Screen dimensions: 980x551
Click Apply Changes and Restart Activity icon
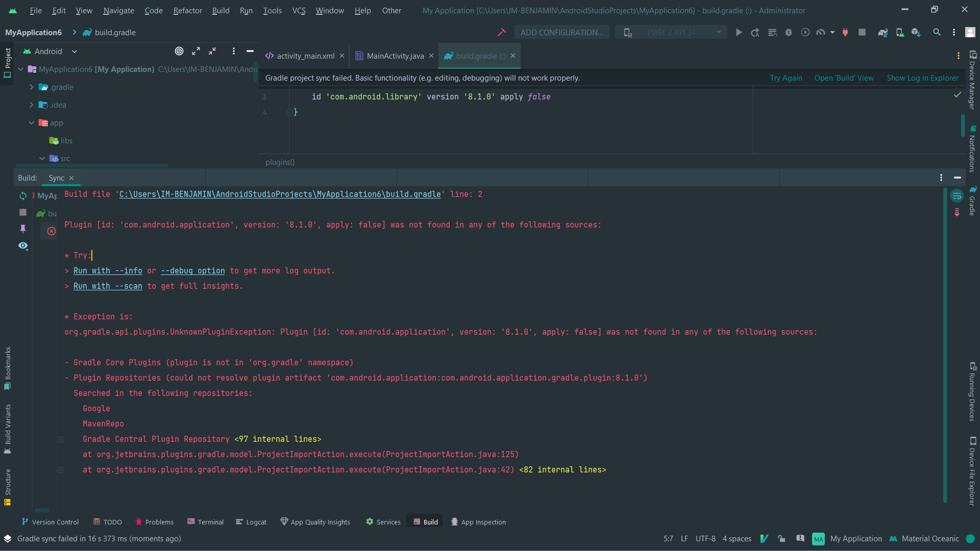click(x=755, y=32)
